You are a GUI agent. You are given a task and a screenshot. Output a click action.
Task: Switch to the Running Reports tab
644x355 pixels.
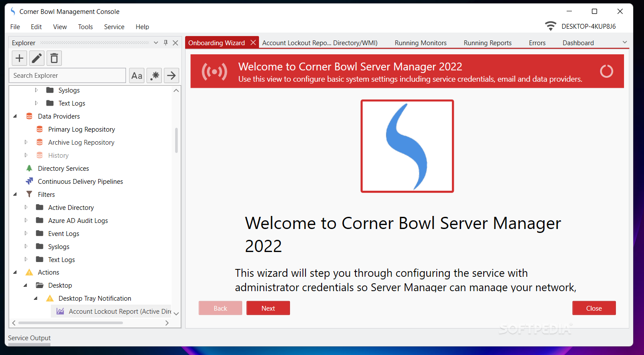point(488,43)
